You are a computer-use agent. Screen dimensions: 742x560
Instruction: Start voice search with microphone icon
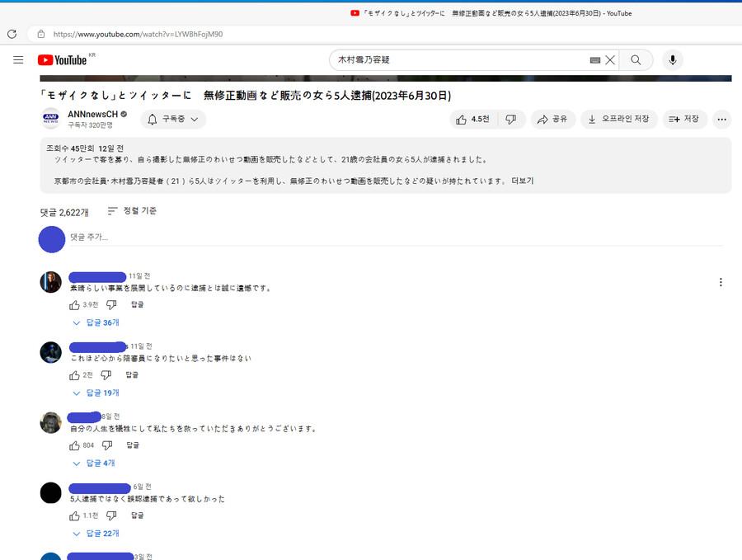pyautogui.click(x=673, y=60)
